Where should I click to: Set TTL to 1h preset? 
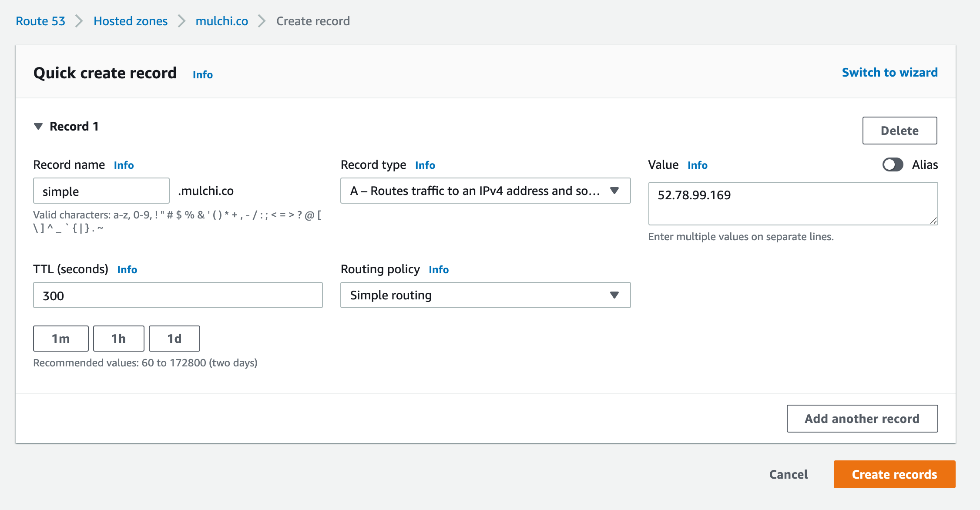coord(118,339)
